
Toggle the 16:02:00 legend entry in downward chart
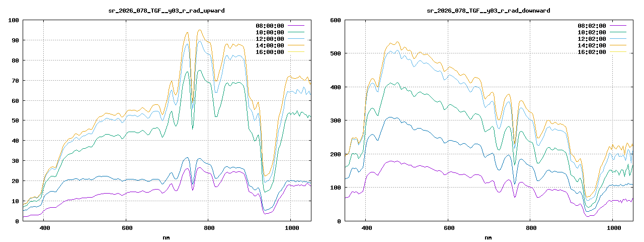592,52
